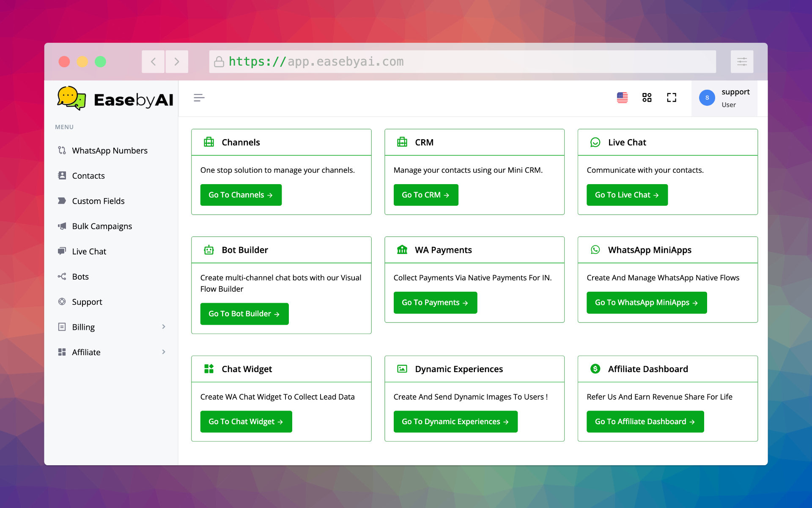Open the apps grid icon in header
Viewport: 812px width, 508px height.
click(x=647, y=98)
